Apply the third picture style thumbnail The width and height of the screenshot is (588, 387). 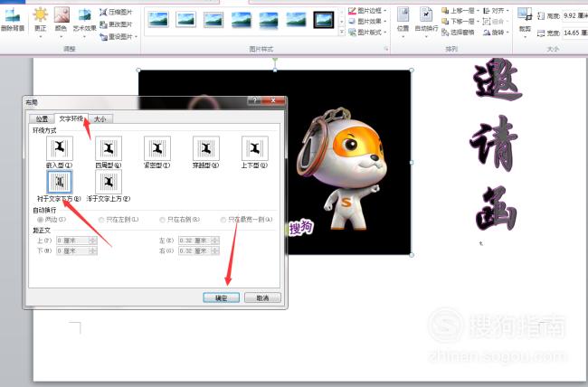213,20
